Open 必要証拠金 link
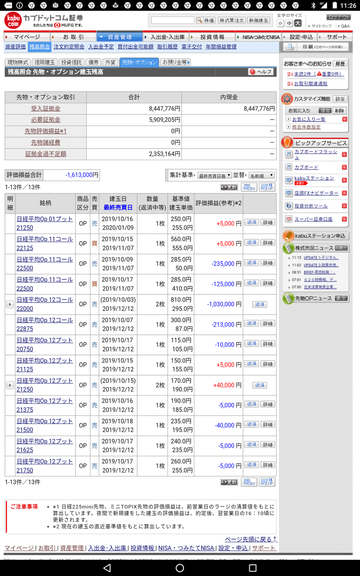This screenshot has height=576, width=360. [46, 120]
